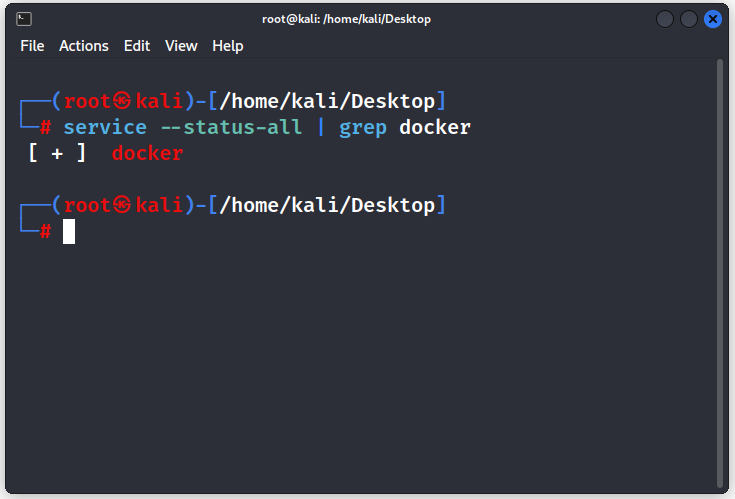
Task: Click the red docker output text
Action: (148, 153)
